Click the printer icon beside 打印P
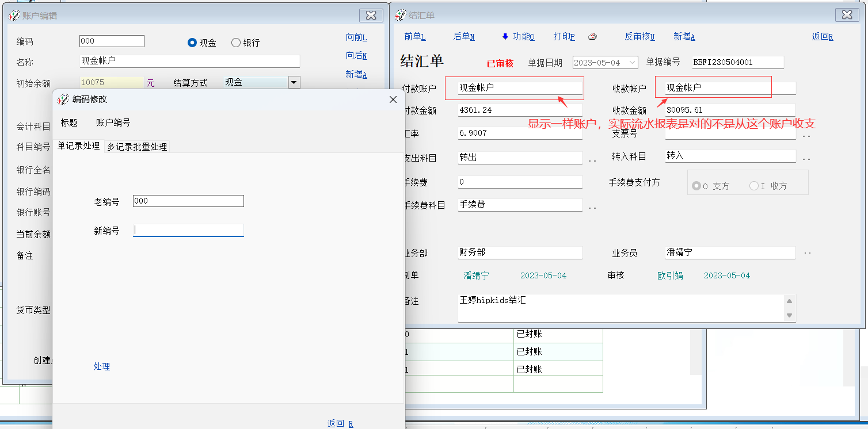 coord(592,36)
